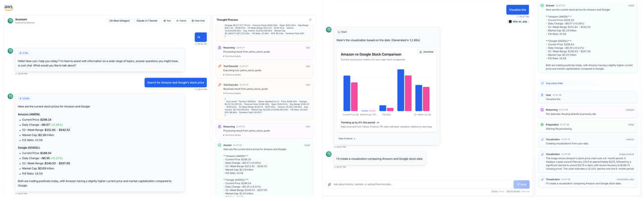Click the 12.05s response time badge
The width and height of the screenshot is (644, 201).
tap(24, 98)
